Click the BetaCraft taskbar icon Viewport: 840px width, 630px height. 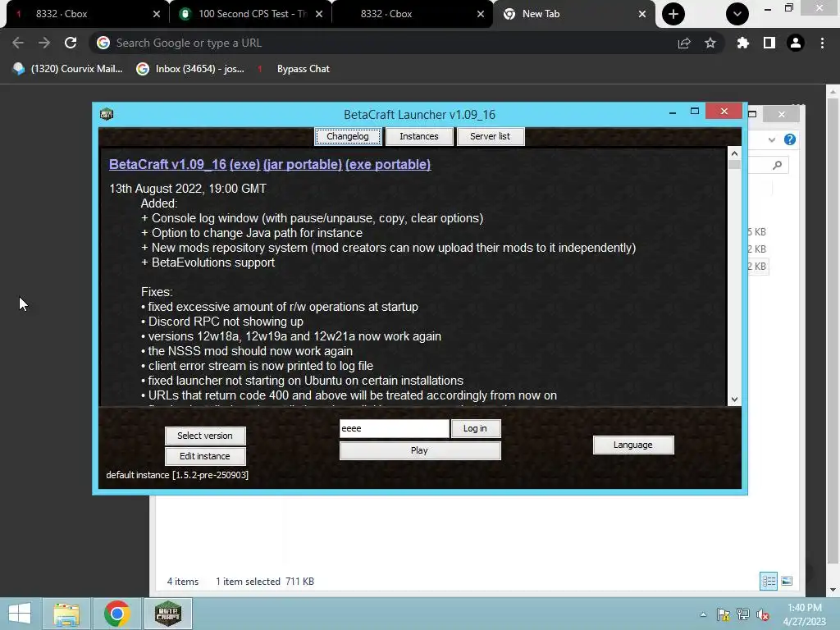coord(168,614)
